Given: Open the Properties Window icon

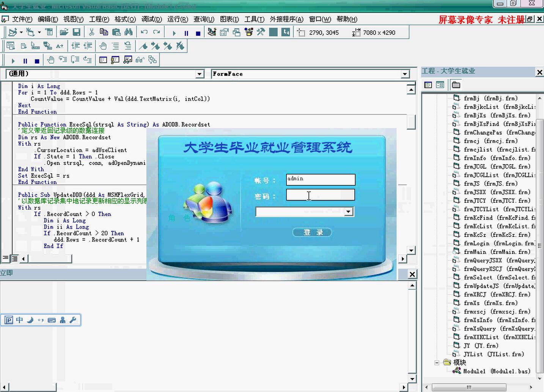Looking at the screenshot, I should point(224,32).
